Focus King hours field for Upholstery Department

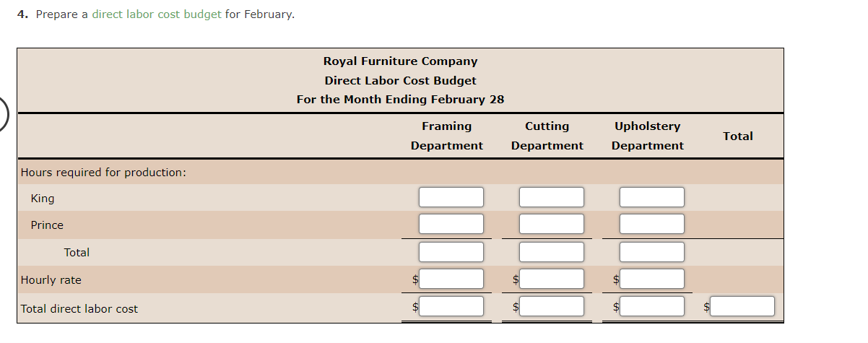[651, 197]
